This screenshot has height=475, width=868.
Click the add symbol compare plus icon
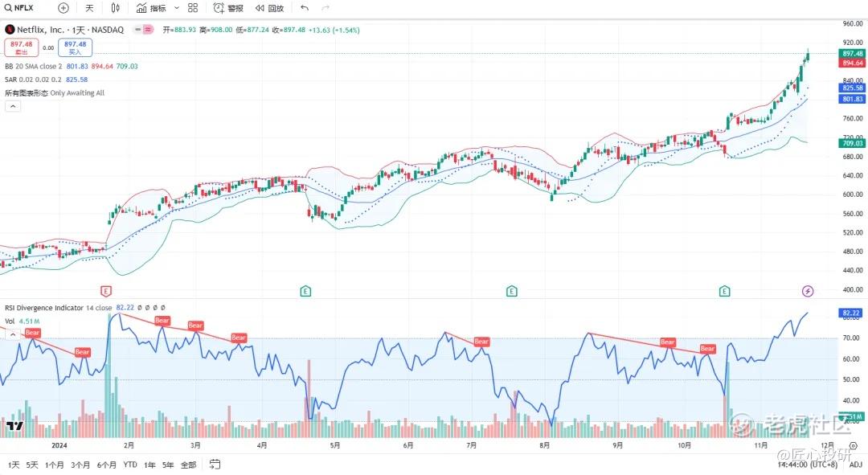tap(63, 8)
